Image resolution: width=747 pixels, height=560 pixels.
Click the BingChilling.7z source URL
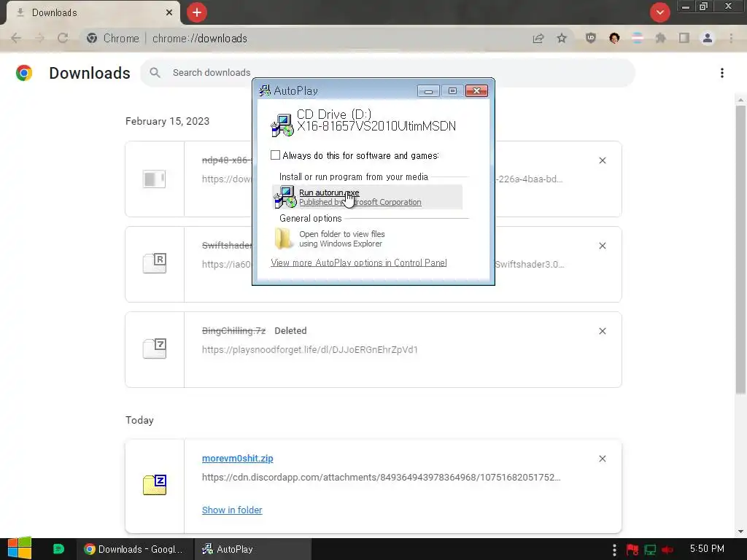coord(309,349)
